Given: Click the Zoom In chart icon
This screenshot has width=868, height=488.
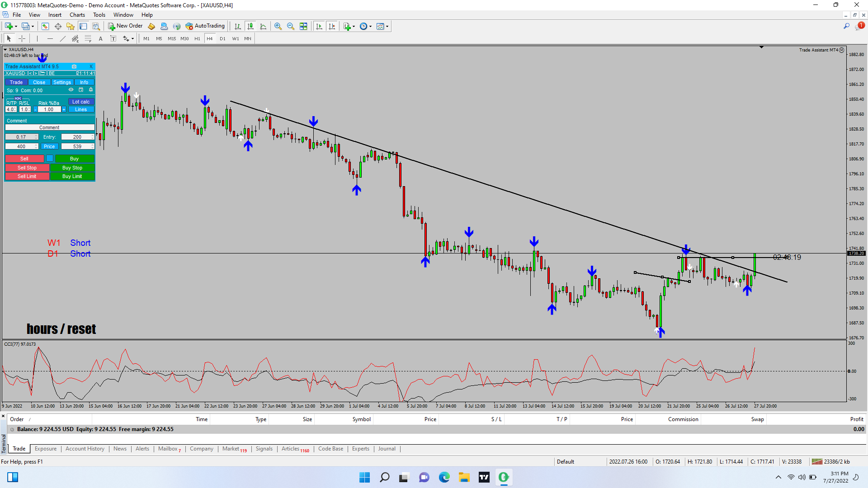Looking at the screenshot, I should pos(278,26).
